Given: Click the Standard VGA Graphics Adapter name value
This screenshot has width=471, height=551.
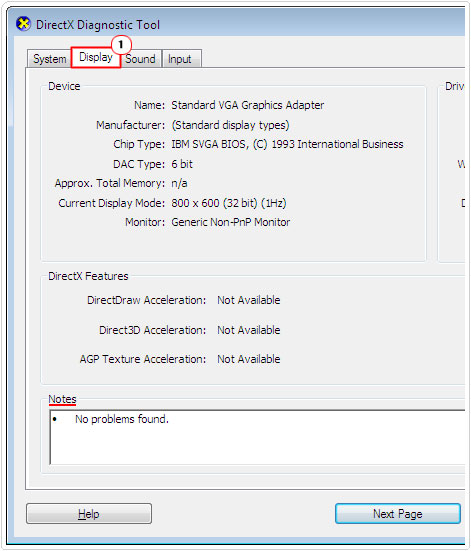Looking at the screenshot, I should (248, 105).
